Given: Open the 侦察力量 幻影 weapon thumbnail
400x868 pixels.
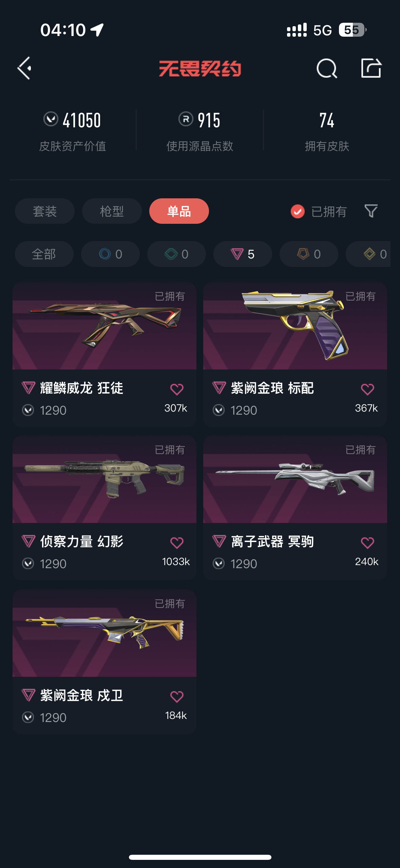Looking at the screenshot, I should click(x=104, y=479).
